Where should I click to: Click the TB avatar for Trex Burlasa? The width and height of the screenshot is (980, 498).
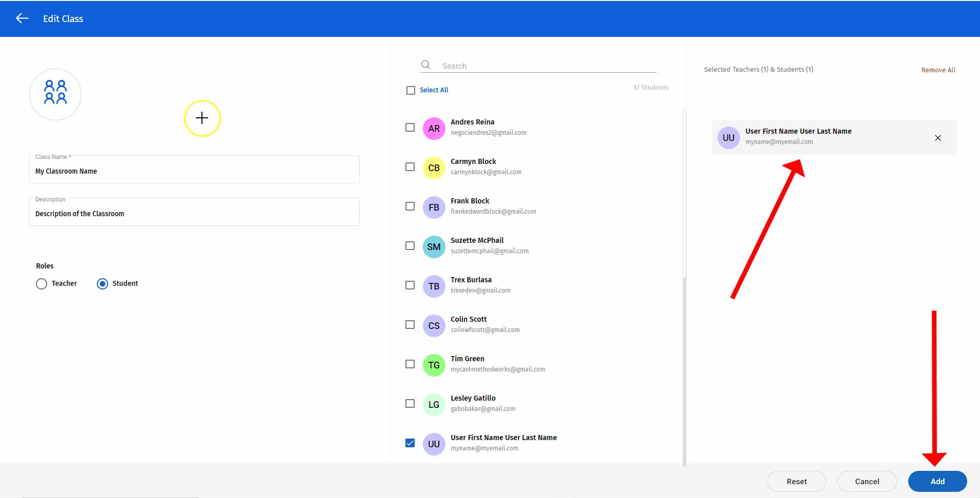pyautogui.click(x=434, y=286)
